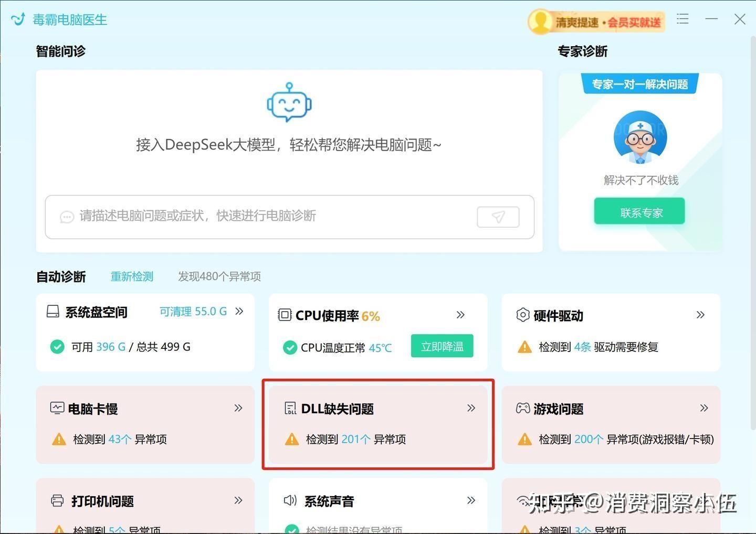Image resolution: width=756 pixels, height=534 pixels.
Task: Expand the 硬件驱动 card details chevron
Action: click(701, 315)
